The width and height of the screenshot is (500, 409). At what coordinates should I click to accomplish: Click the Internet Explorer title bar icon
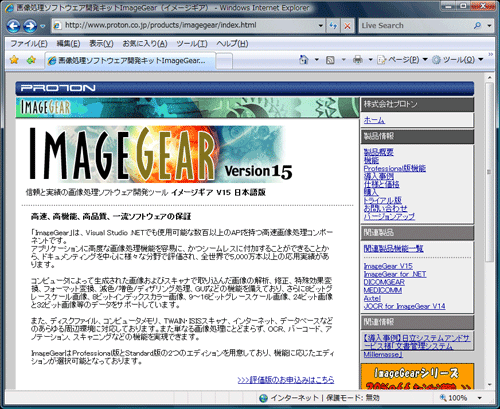click(10, 8)
